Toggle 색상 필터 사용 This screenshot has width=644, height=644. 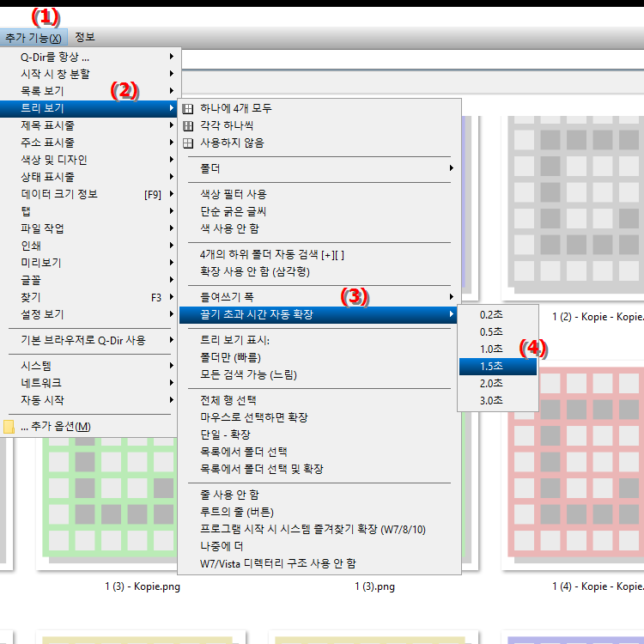coord(319,194)
